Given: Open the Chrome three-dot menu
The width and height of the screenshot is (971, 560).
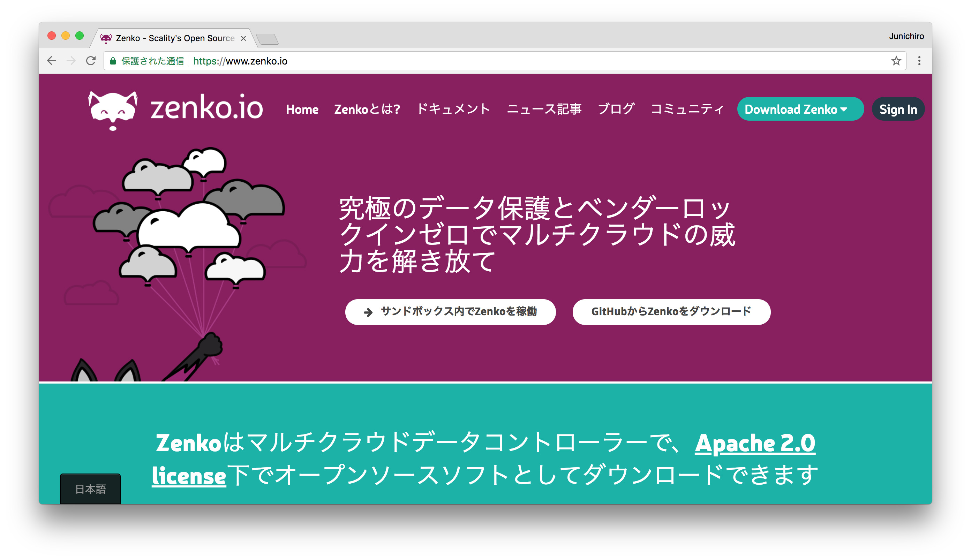Looking at the screenshot, I should (919, 61).
